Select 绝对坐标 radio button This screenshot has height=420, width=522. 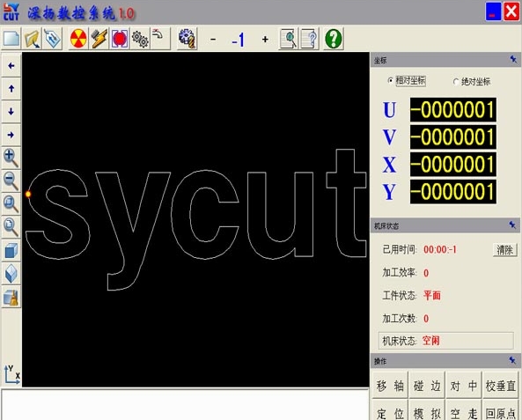click(456, 82)
